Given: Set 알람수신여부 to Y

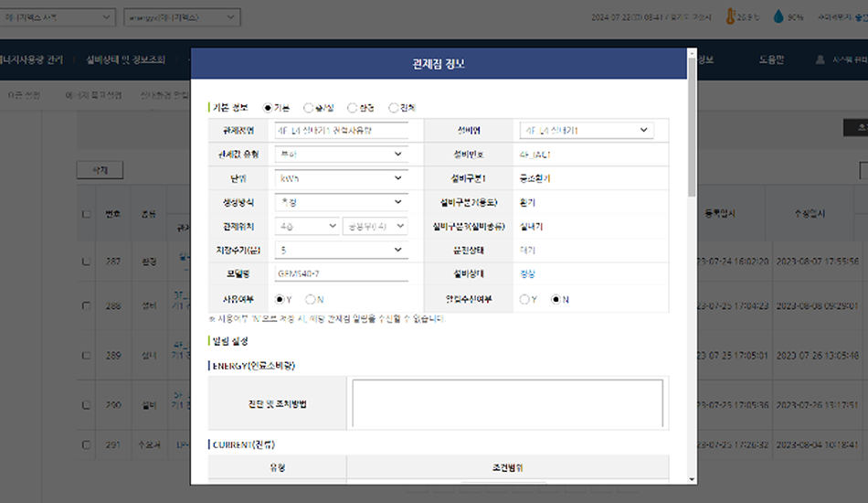Looking at the screenshot, I should (x=524, y=299).
